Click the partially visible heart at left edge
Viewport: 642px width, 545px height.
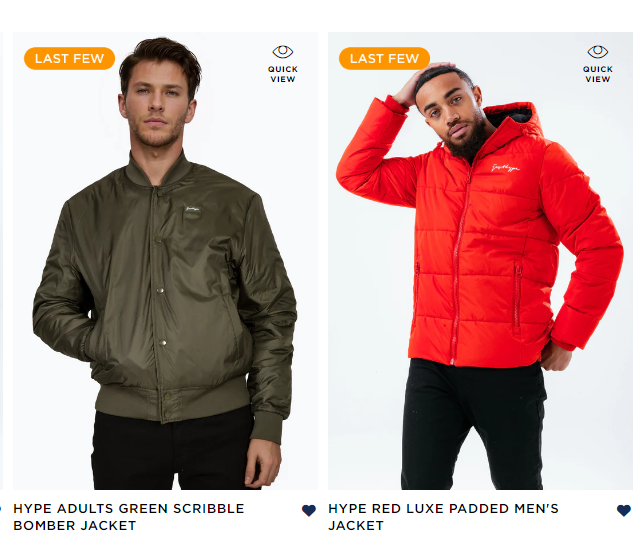[0, 509]
